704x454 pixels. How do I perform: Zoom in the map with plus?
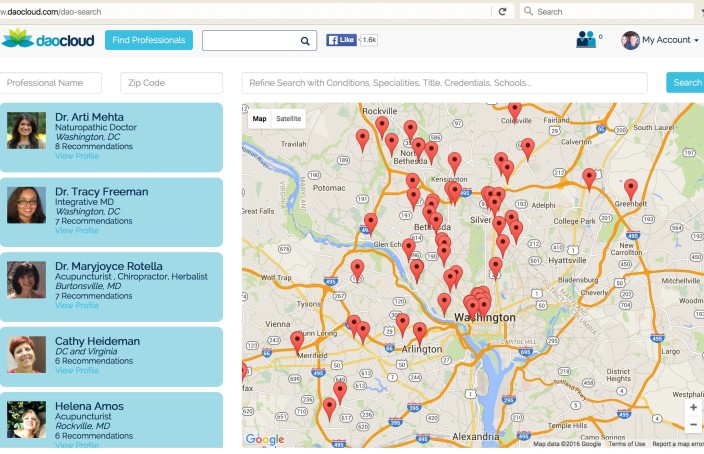[693, 407]
